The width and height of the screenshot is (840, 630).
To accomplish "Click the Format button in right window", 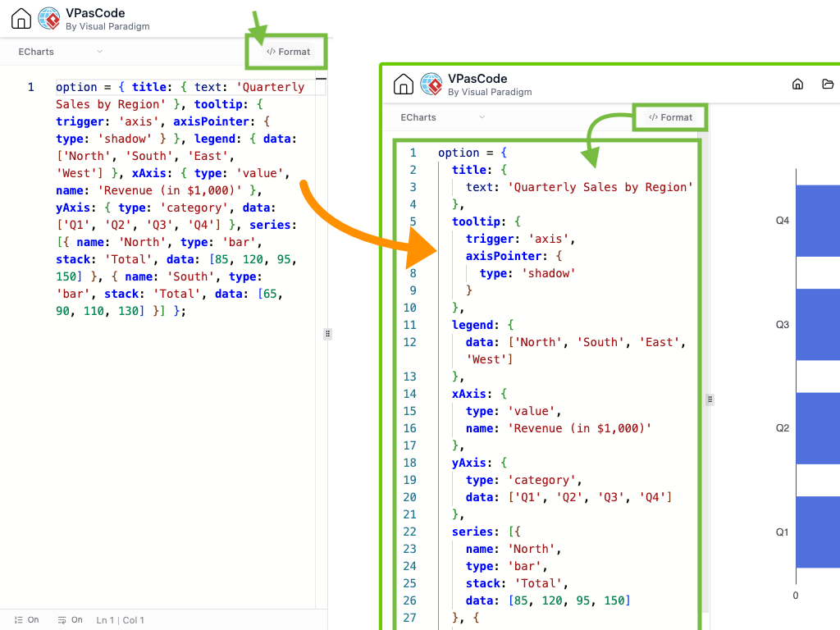I will (671, 117).
